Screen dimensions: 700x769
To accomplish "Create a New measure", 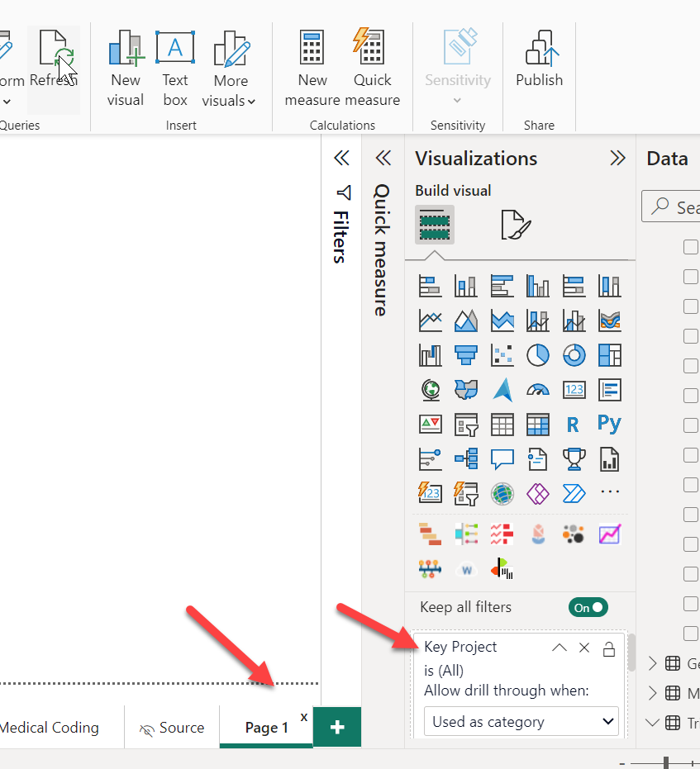I will (x=312, y=69).
